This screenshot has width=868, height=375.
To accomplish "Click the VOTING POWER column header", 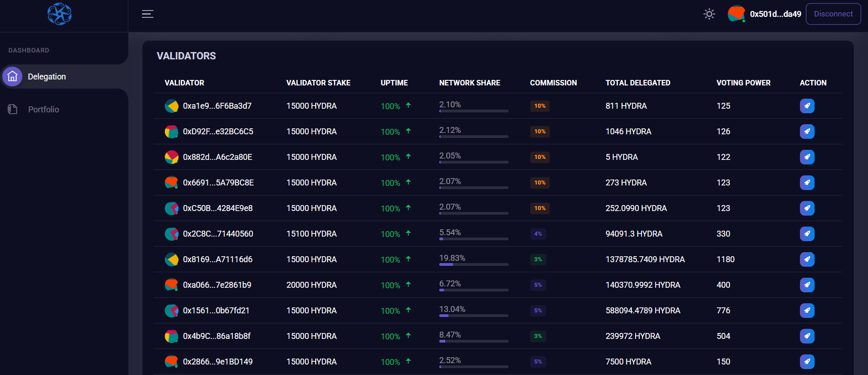I will click(743, 83).
